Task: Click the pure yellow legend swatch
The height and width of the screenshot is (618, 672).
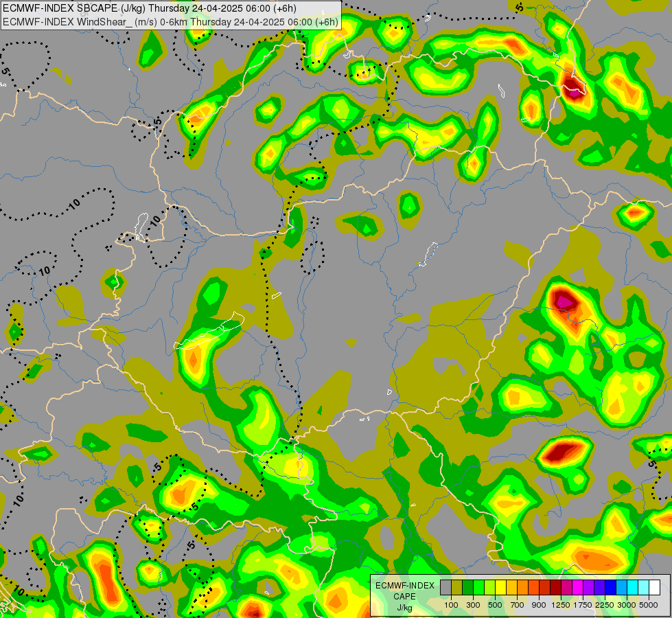Action: [500, 587]
